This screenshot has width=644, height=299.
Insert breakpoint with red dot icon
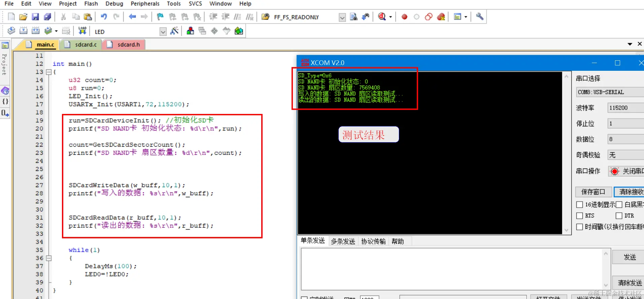click(x=404, y=17)
